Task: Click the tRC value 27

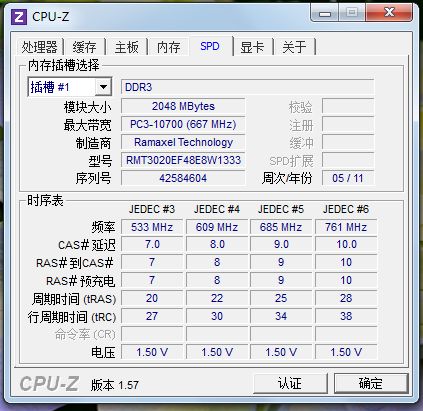Action: (x=152, y=316)
